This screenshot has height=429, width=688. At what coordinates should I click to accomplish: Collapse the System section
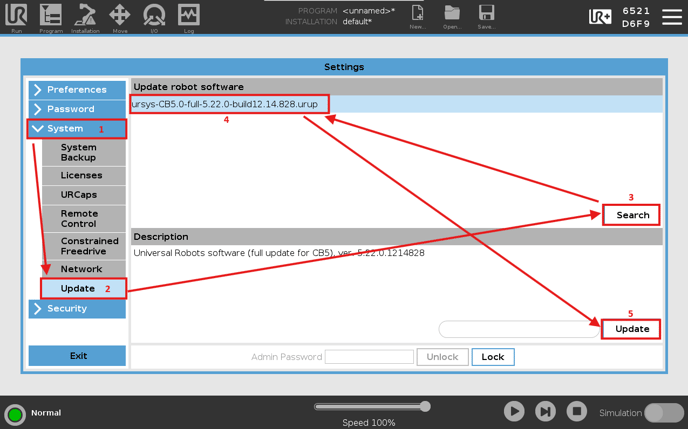77,129
